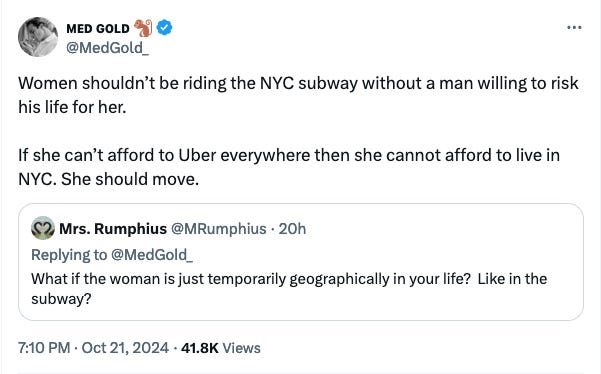Click the blue verified badge icon
The width and height of the screenshot is (601, 374).
pyautogui.click(x=165, y=28)
